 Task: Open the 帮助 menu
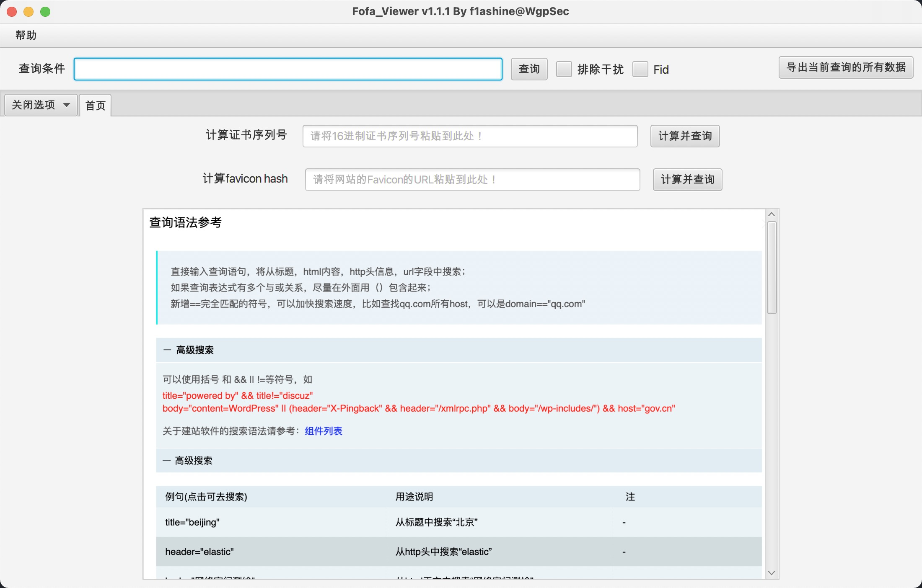pyautogui.click(x=25, y=35)
